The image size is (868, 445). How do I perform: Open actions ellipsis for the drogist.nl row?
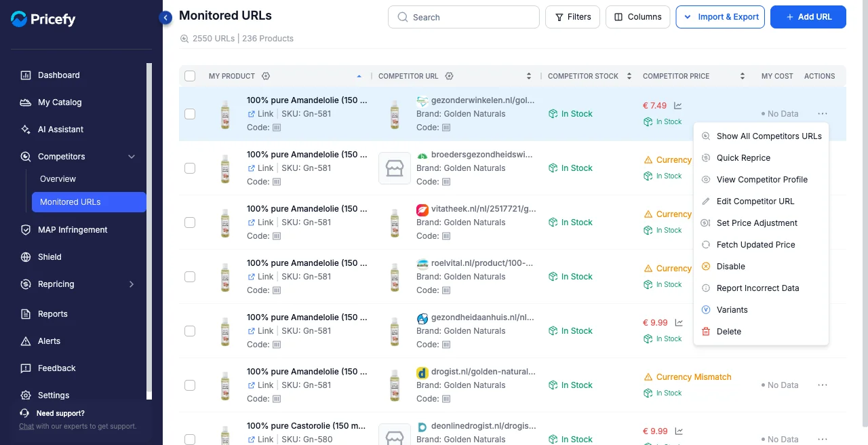point(823,385)
